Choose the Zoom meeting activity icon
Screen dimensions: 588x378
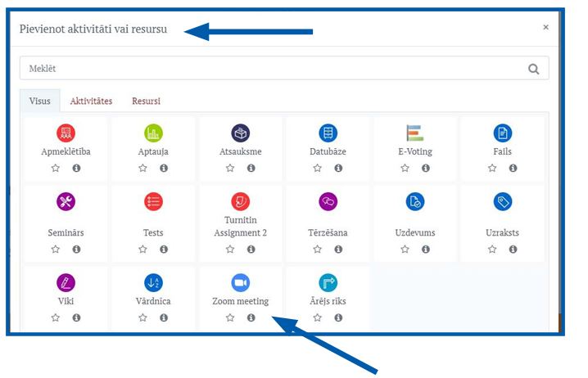(240, 282)
